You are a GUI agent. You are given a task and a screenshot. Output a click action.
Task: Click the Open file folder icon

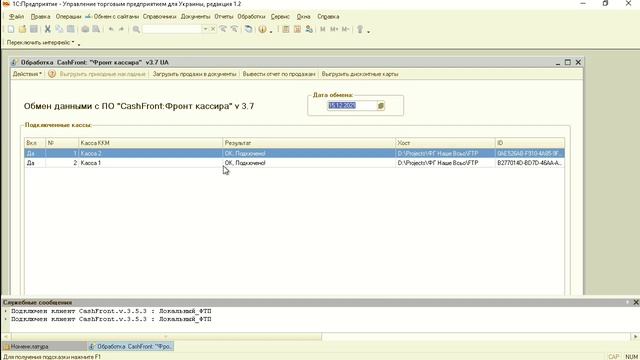click(x=22, y=29)
